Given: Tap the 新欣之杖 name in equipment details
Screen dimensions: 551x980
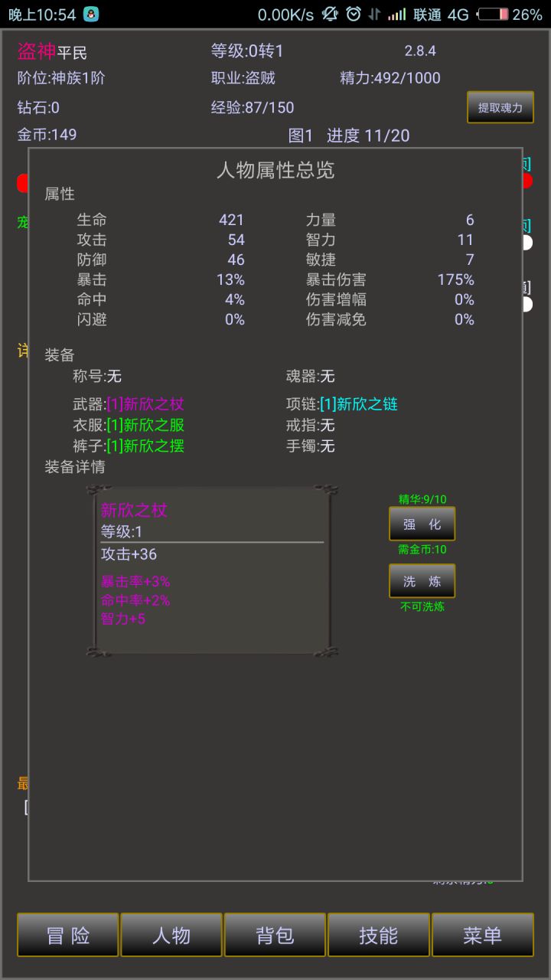Looking at the screenshot, I should click(x=134, y=510).
